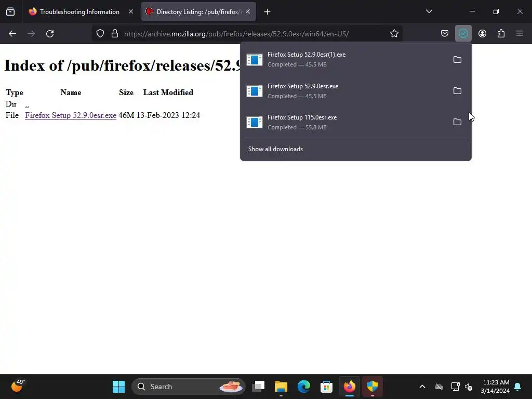Open the Firefox View icon
The image size is (532, 399).
(x=10, y=12)
